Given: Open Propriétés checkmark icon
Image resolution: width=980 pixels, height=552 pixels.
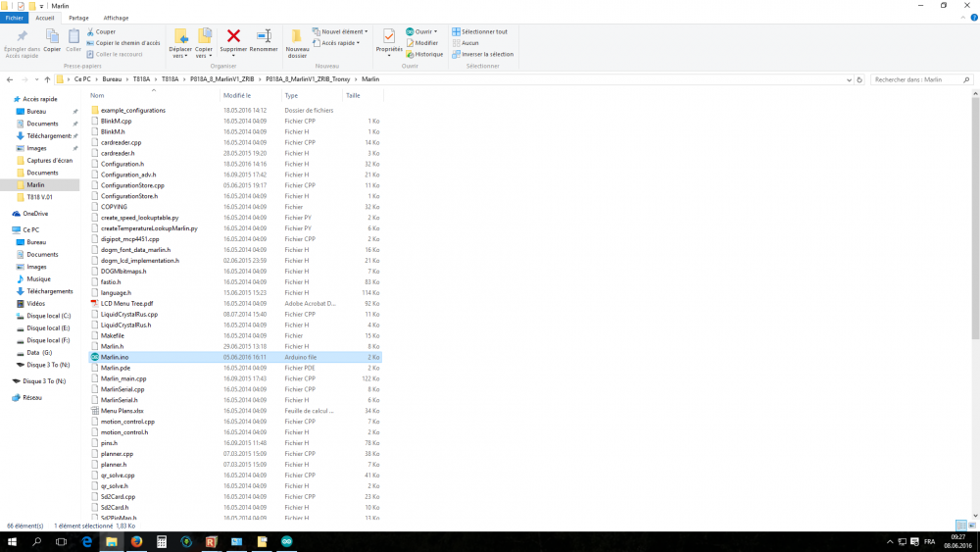Looking at the screenshot, I should [389, 37].
